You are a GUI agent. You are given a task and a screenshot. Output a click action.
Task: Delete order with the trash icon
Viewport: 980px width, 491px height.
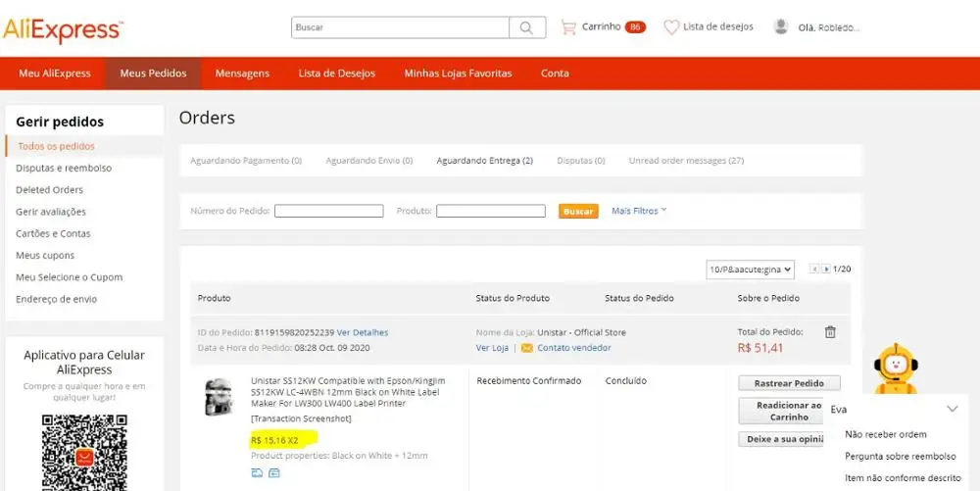tap(830, 332)
